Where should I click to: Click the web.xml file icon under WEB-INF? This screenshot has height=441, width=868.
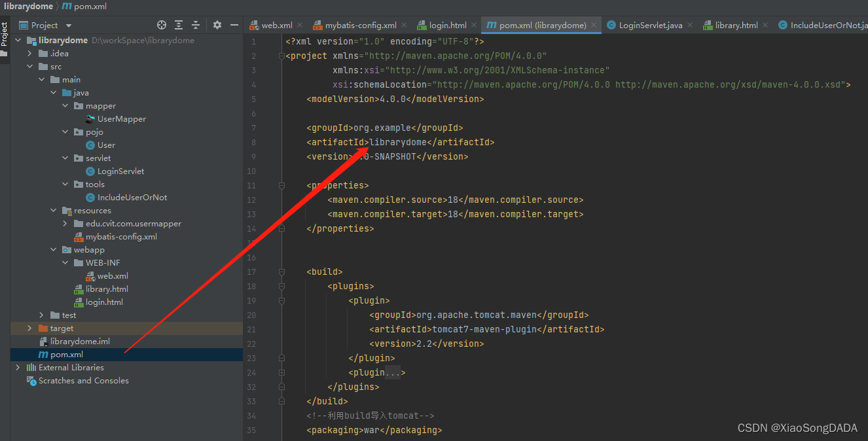[x=90, y=276]
